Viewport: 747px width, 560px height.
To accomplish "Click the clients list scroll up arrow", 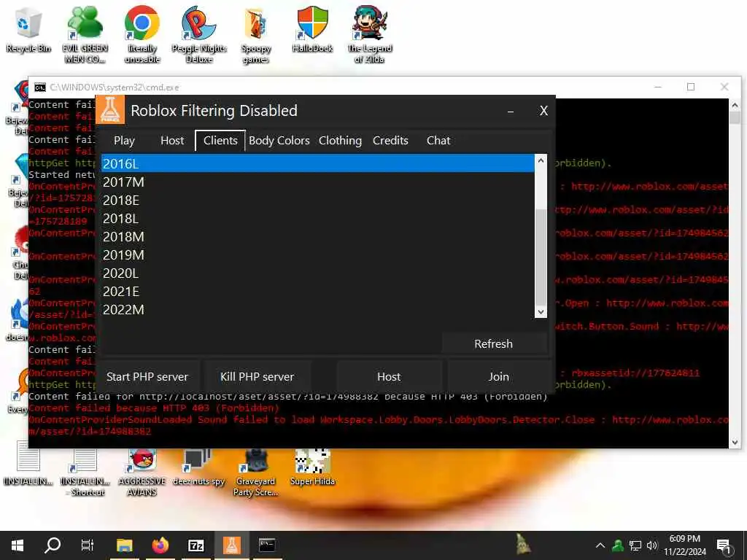I will (541, 160).
